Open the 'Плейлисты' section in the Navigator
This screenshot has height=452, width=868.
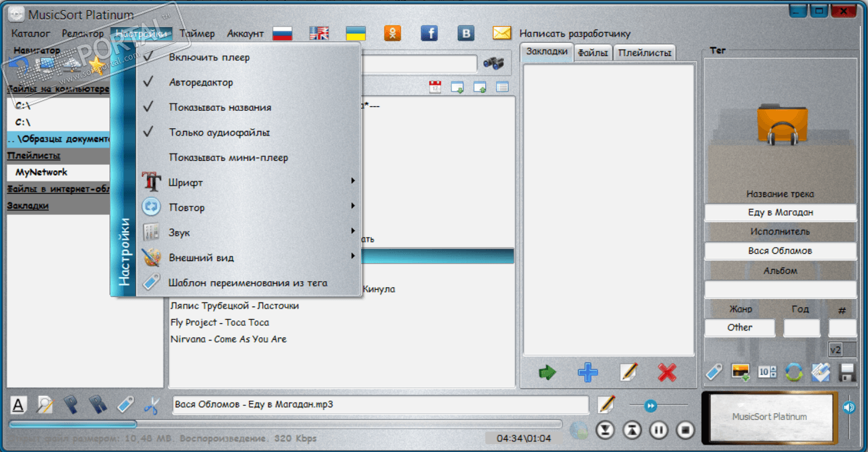click(33, 156)
